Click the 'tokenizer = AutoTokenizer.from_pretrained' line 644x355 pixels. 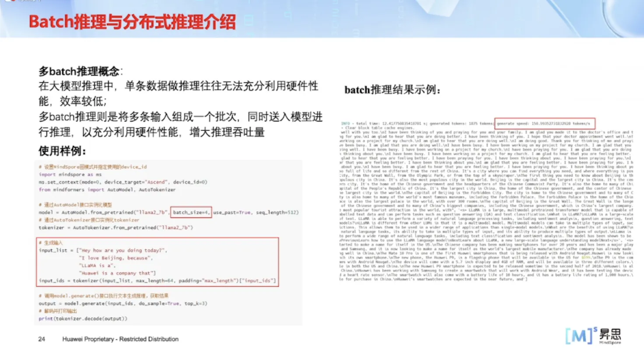click(115, 228)
